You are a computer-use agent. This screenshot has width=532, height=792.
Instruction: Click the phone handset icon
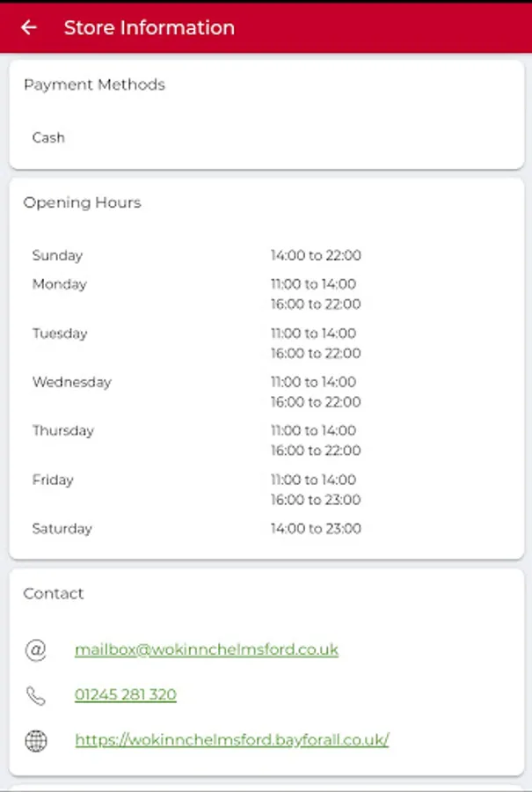coord(36,695)
